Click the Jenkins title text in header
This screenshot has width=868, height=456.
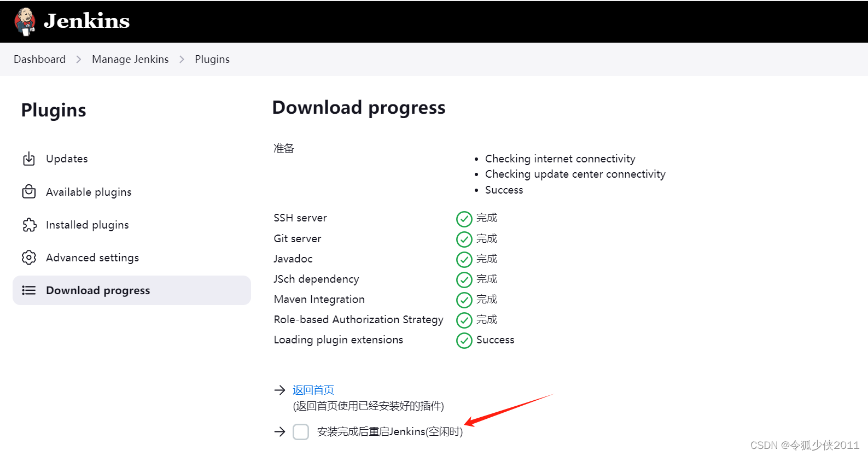86,21
